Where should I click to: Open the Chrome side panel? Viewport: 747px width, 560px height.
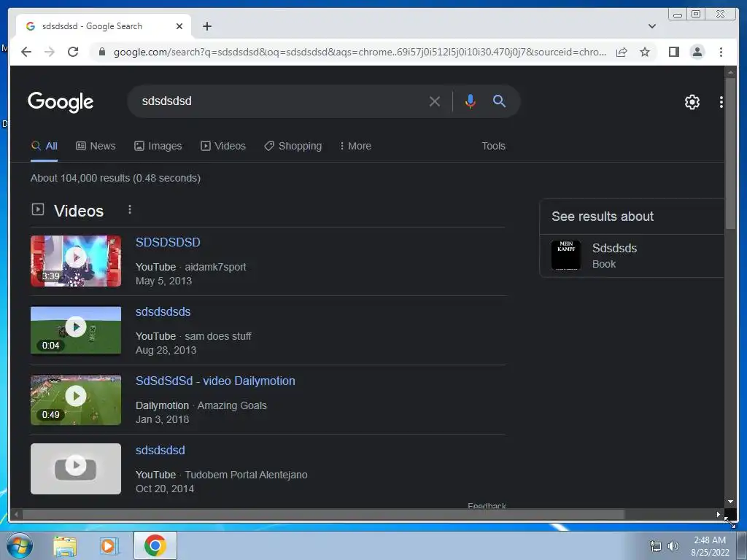click(673, 52)
